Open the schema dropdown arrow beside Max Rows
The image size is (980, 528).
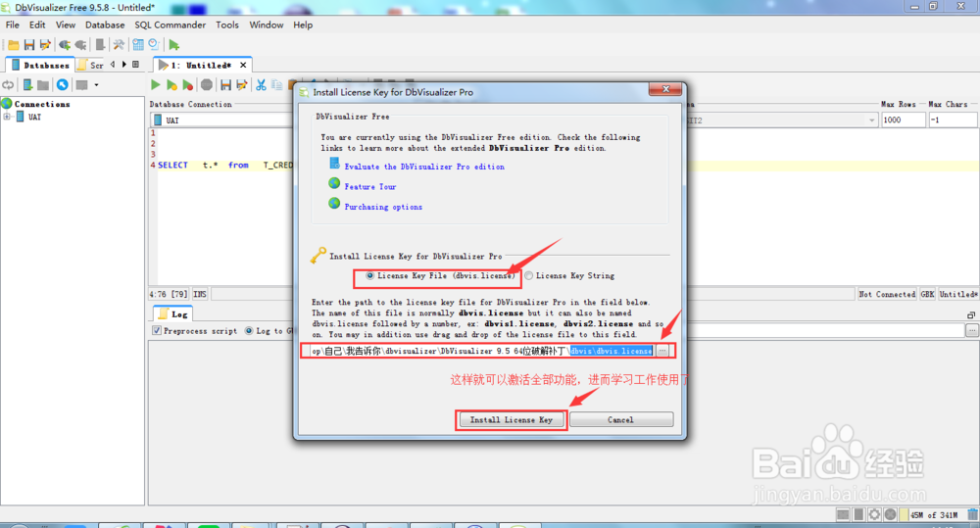click(872, 120)
